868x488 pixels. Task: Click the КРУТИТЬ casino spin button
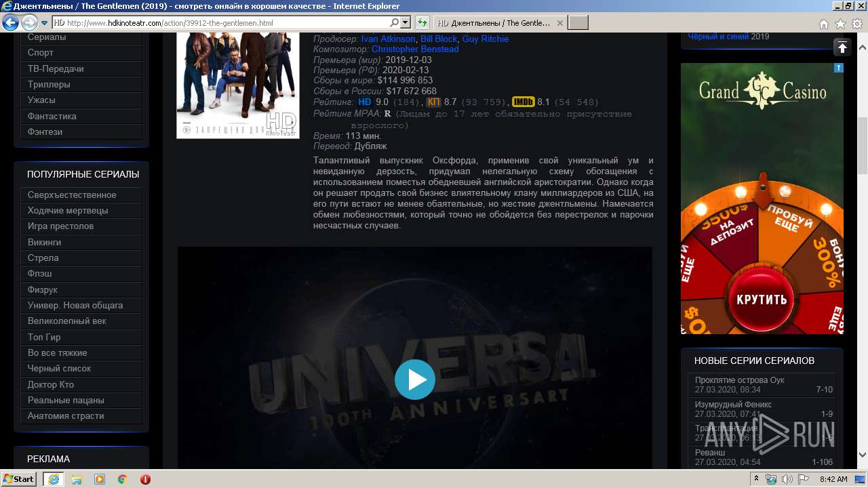762,299
